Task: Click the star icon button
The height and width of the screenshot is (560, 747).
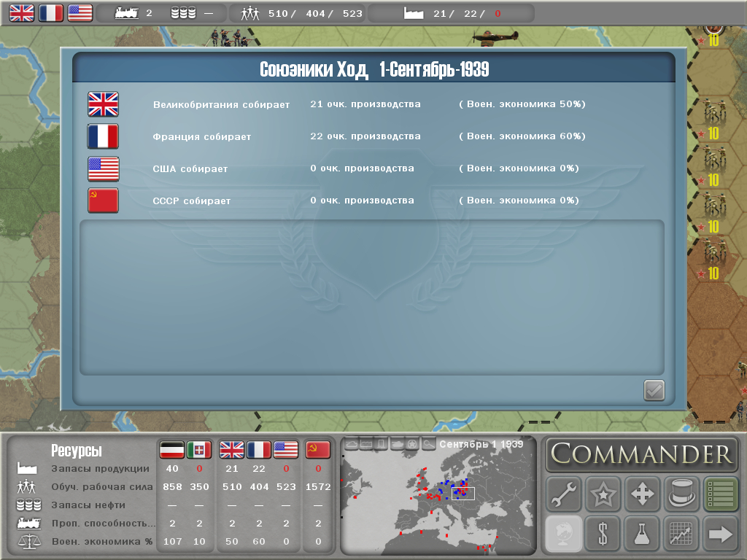Action: point(603,494)
